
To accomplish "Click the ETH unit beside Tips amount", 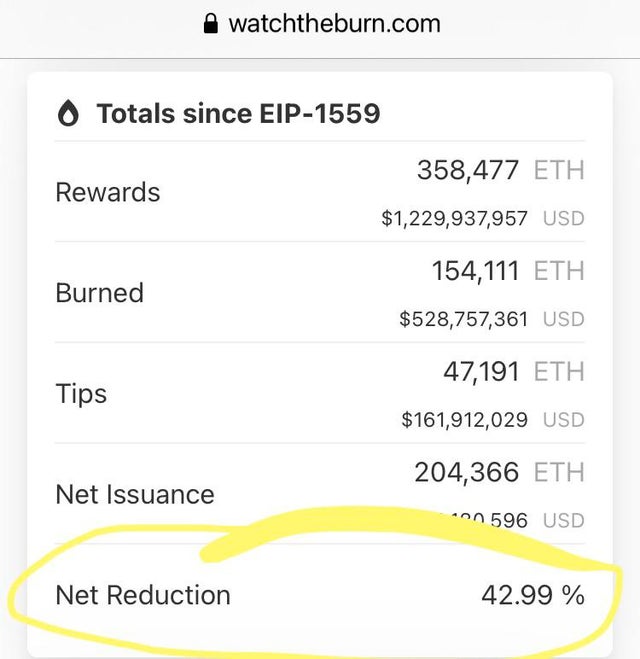I will tap(559, 372).
